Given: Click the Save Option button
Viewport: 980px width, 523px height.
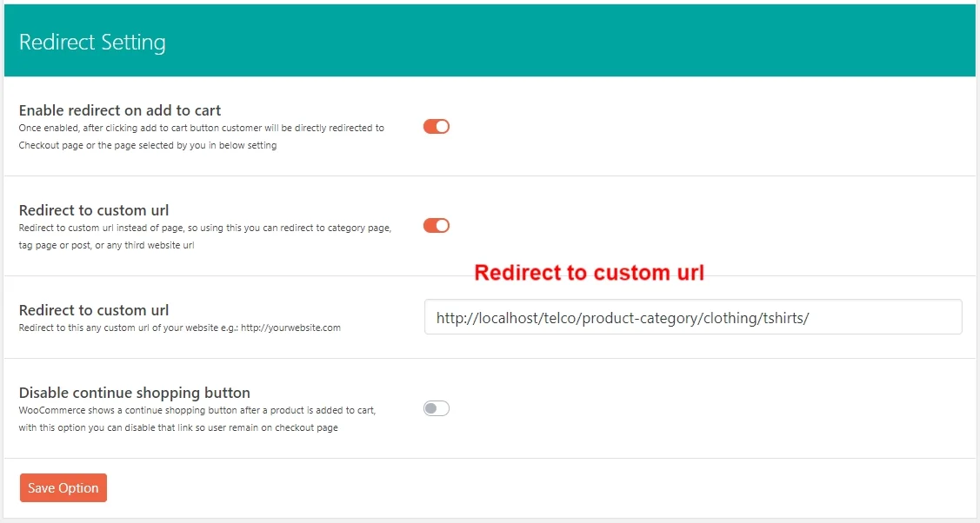Looking at the screenshot, I should tap(62, 487).
